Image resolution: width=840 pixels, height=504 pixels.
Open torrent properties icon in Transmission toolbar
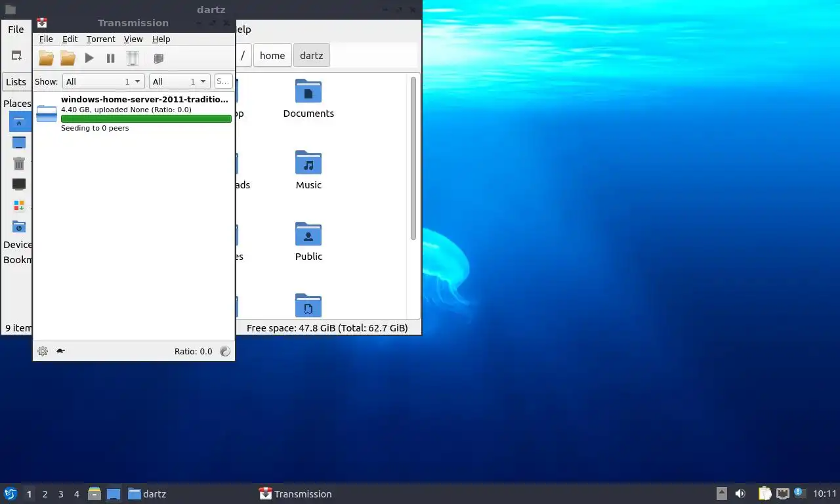tap(158, 58)
